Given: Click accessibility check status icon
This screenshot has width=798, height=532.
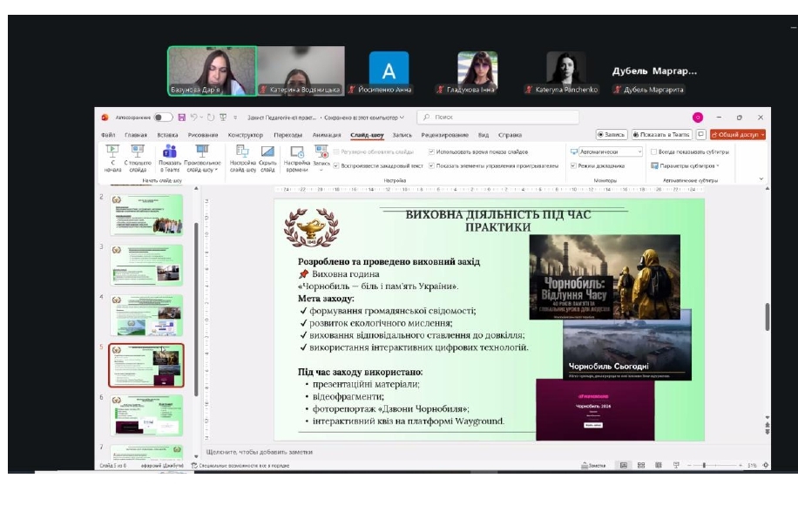Looking at the screenshot, I should (194, 465).
